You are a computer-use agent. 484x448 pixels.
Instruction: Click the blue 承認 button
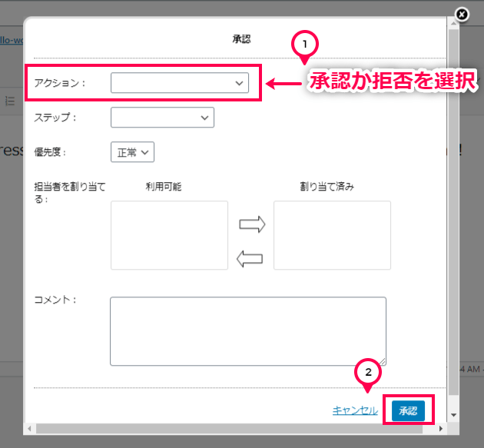pyautogui.click(x=408, y=410)
